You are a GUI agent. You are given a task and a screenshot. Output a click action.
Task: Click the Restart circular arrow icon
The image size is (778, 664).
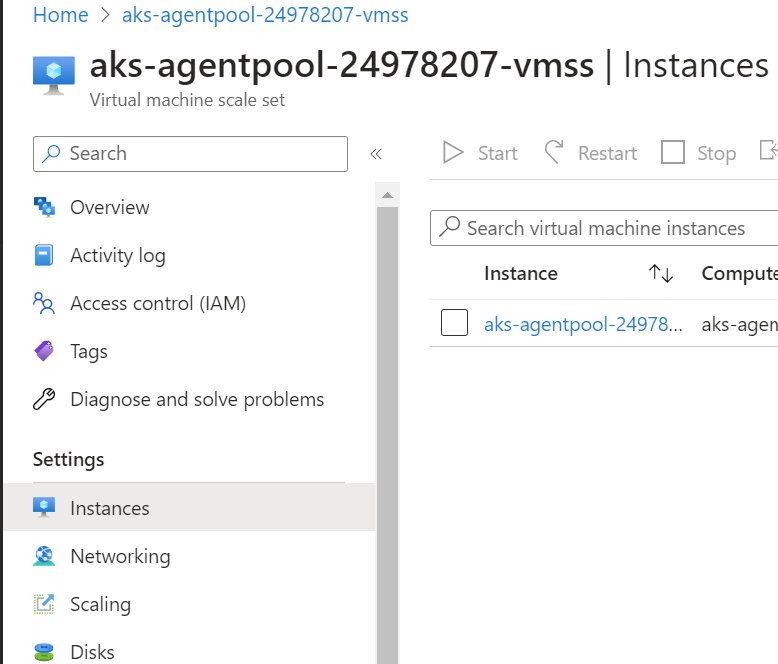tap(554, 152)
